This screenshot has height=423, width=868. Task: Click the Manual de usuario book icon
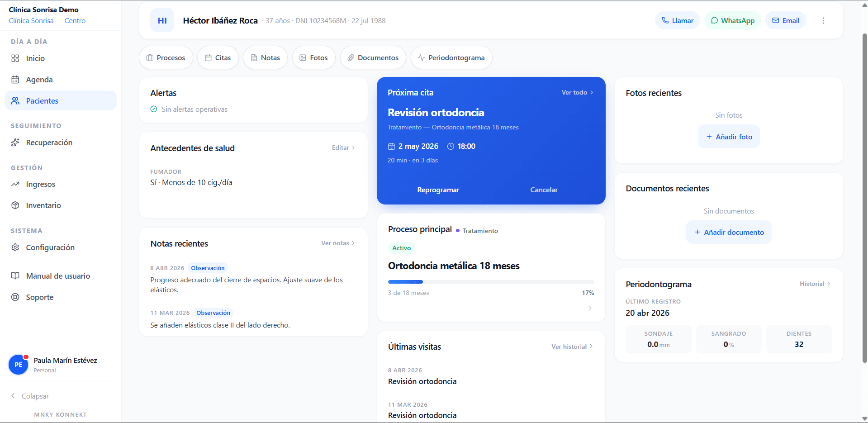(15, 276)
